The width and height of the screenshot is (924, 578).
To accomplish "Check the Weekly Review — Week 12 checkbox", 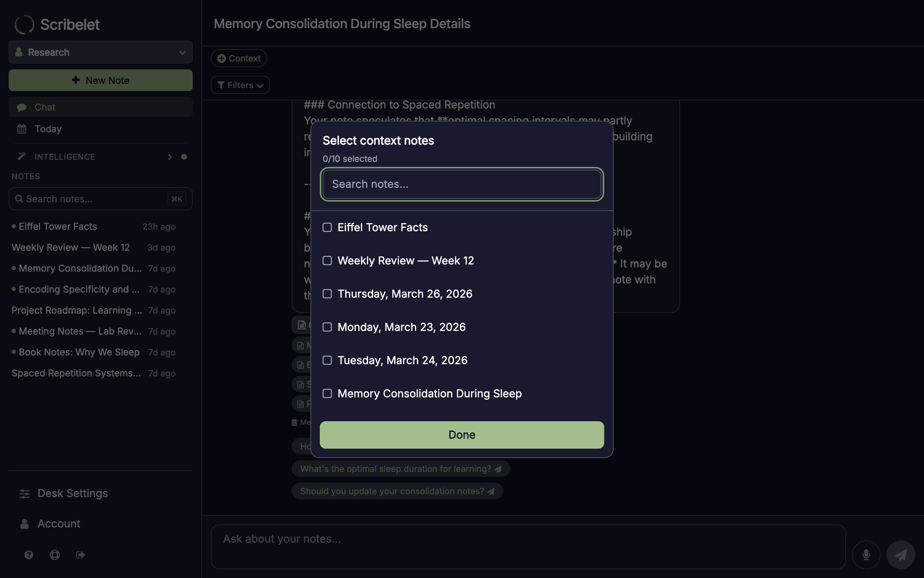I will pyautogui.click(x=327, y=261).
